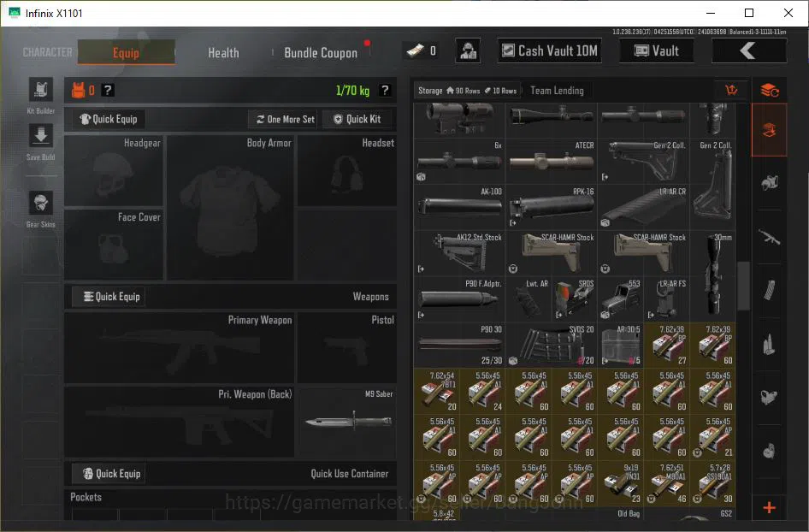Select the Headset equipment slot

pos(347,171)
